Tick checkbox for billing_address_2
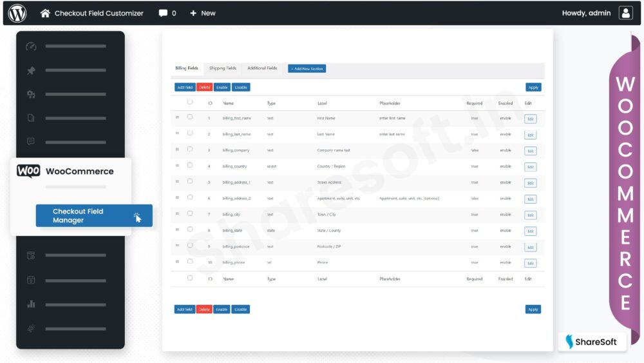The width and height of the screenshot is (644, 363). click(x=190, y=197)
